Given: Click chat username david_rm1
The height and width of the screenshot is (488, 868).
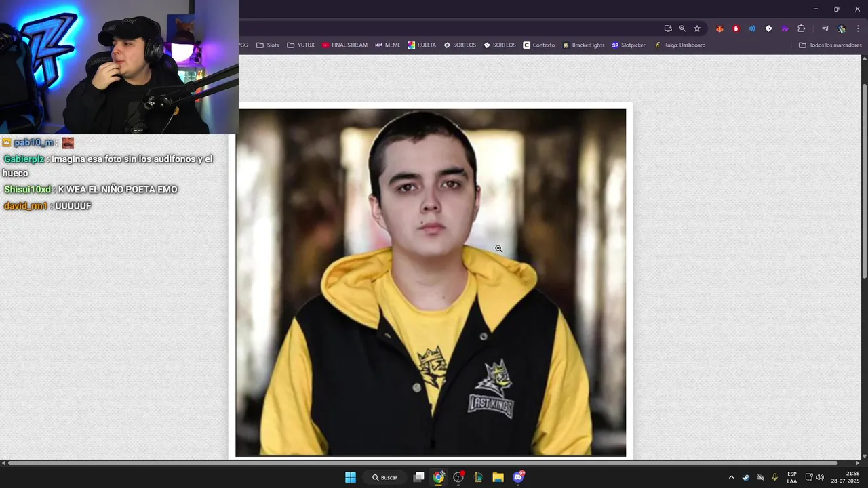Looking at the screenshot, I should (x=26, y=205).
